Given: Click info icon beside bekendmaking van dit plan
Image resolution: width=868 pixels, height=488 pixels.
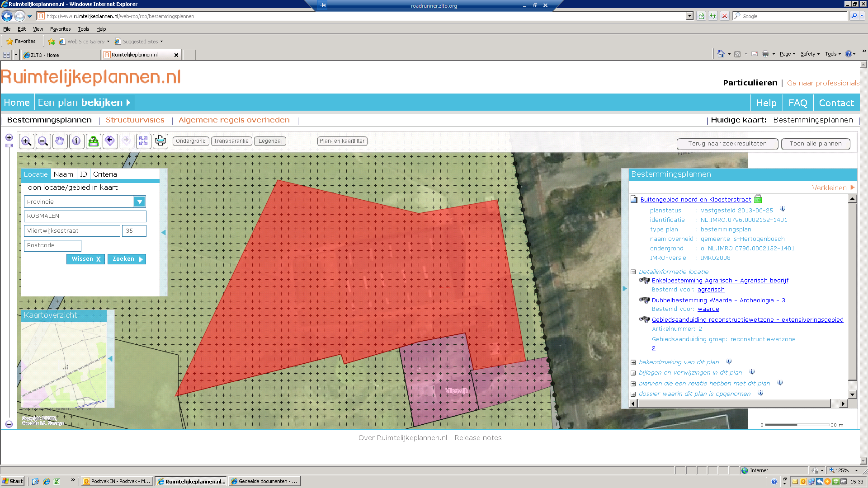Looking at the screenshot, I should pos(729,361).
